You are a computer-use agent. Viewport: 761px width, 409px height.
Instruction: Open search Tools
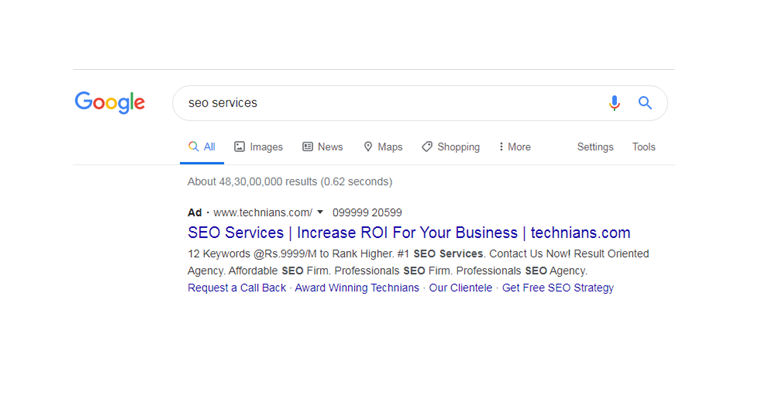[644, 147]
